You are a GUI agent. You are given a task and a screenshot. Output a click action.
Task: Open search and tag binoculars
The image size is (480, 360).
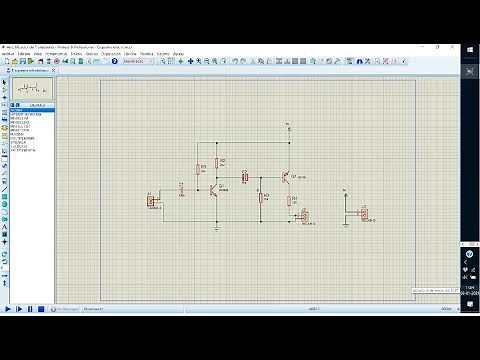point(359,61)
